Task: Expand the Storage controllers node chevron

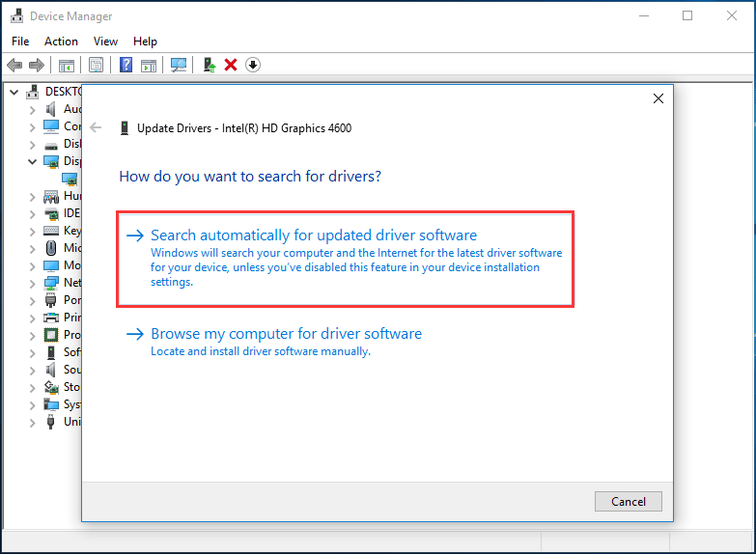Action: [32, 388]
